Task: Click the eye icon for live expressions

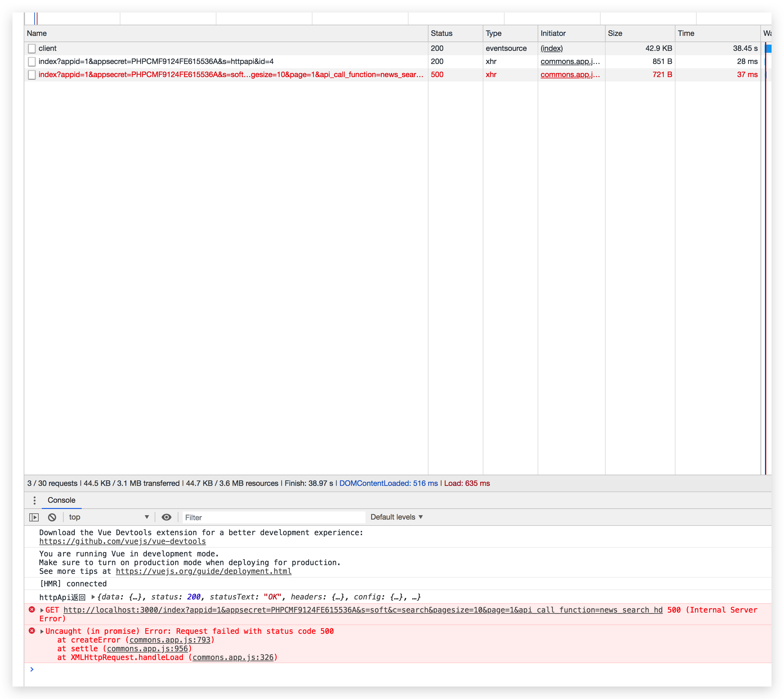Action: click(166, 517)
